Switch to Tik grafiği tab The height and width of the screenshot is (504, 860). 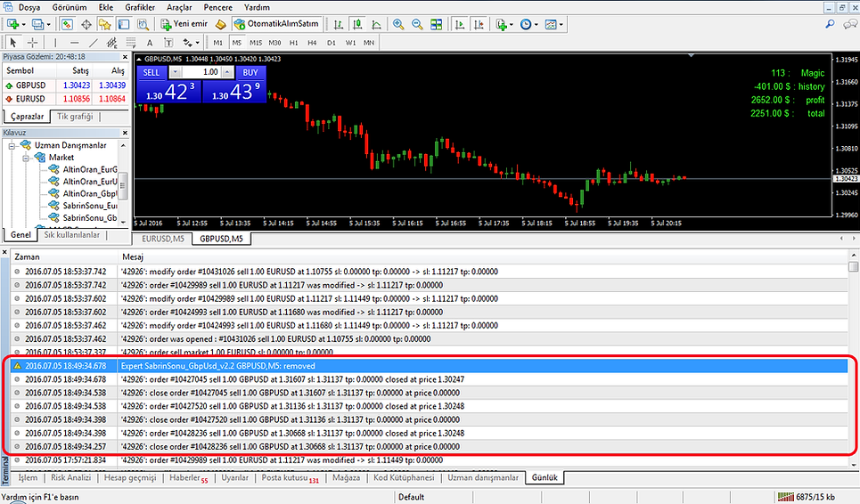[75, 116]
